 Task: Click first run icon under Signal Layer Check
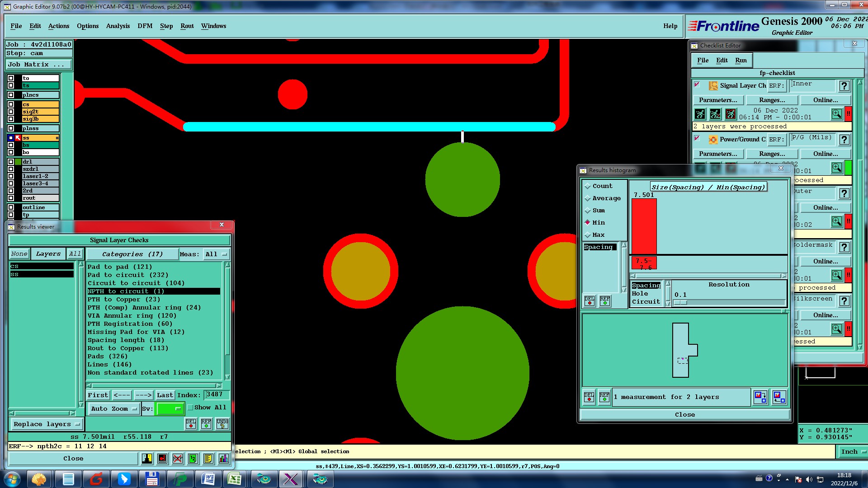(x=700, y=114)
